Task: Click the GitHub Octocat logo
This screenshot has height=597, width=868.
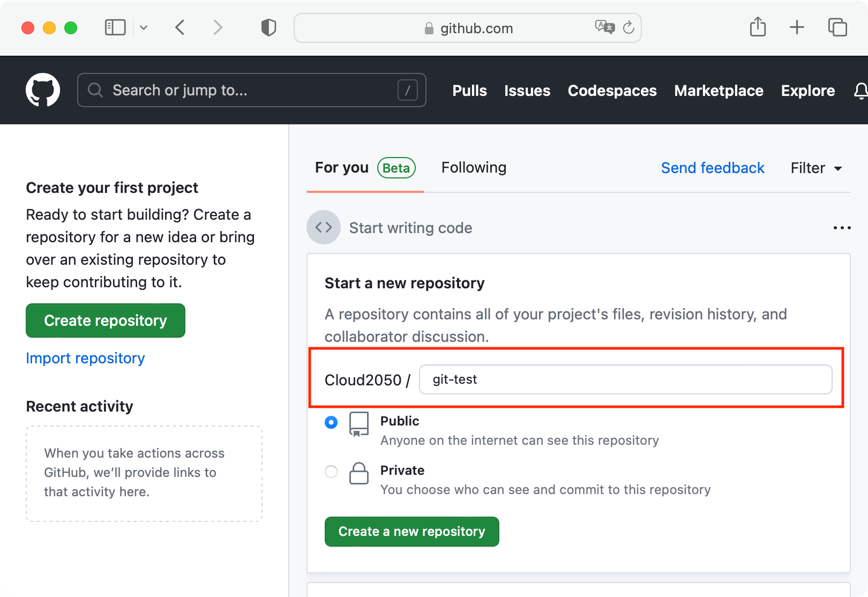Action: pyautogui.click(x=43, y=90)
